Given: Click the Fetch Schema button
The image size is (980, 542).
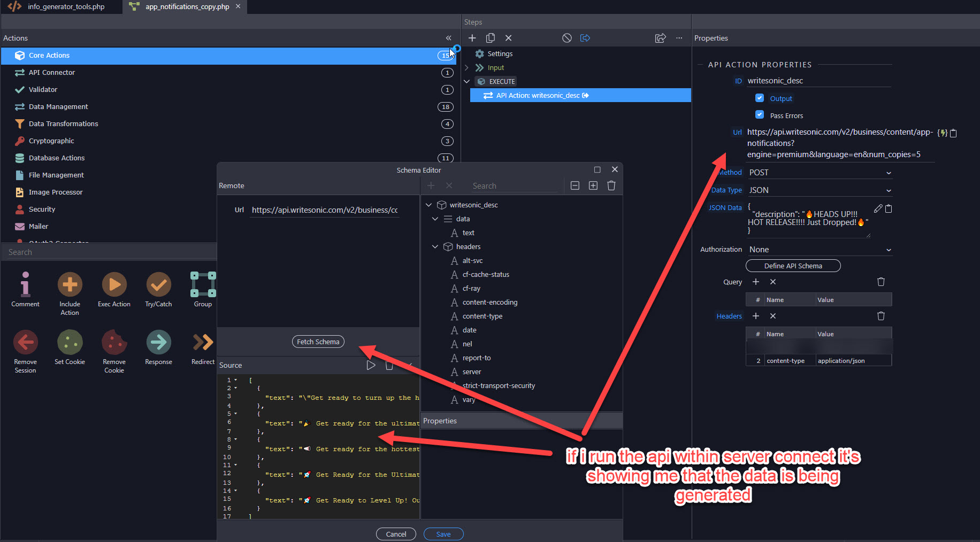Looking at the screenshot, I should (x=318, y=342).
